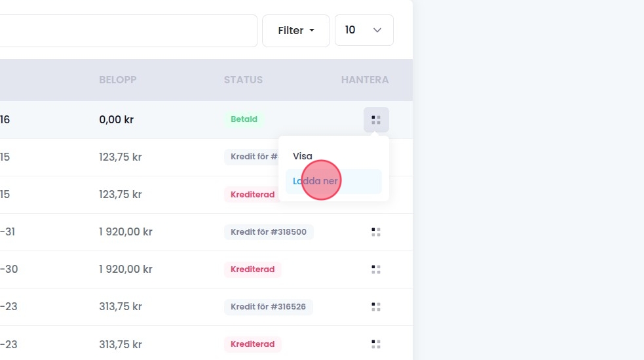Click the Krediterad badge in the 313,75 kr row
The image size is (644, 360).
pyautogui.click(x=252, y=344)
